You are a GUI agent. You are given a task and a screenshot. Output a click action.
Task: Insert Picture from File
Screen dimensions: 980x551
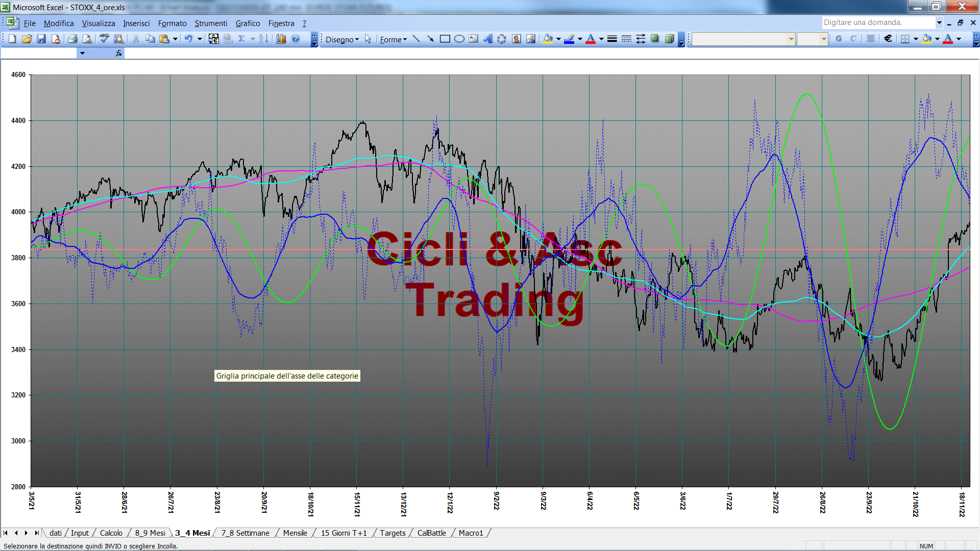coord(531,39)
